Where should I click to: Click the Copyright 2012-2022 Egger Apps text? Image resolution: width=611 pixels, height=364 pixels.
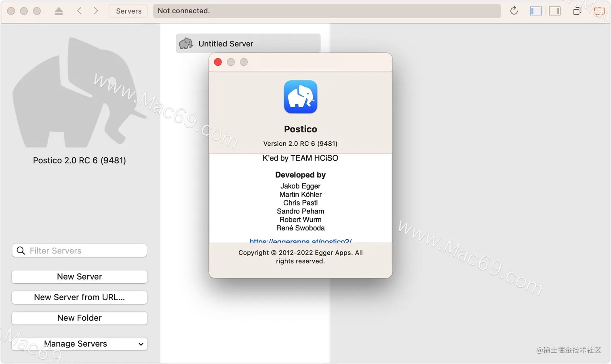click(x=301, y=257)
